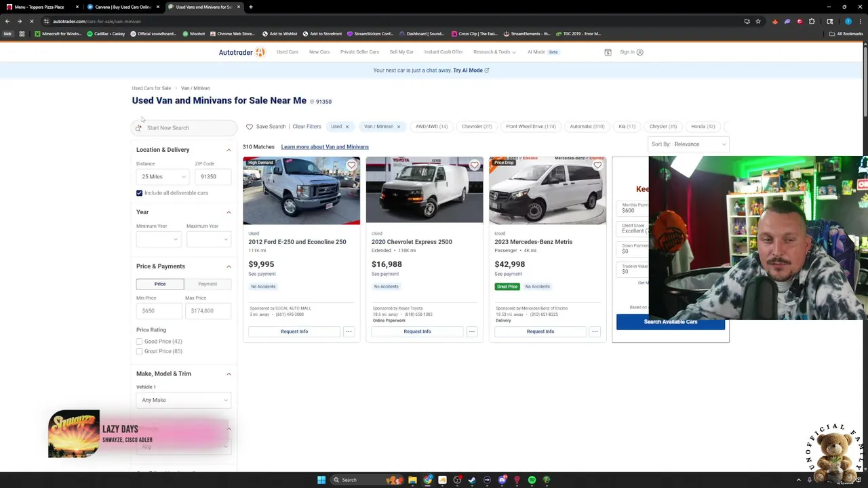Screen dimensions: 868x488
Task: Click the ZIP Code 91350 field
Action: [213, 177]
